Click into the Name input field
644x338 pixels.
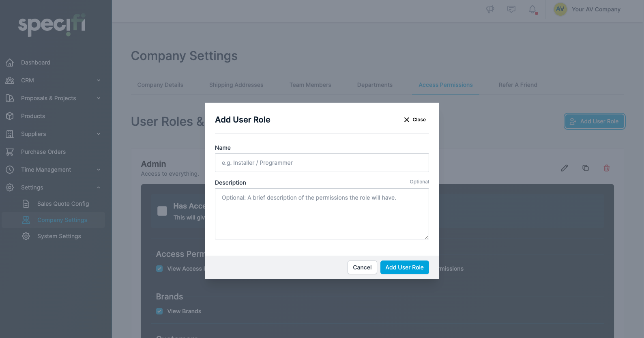coord(322,163)
